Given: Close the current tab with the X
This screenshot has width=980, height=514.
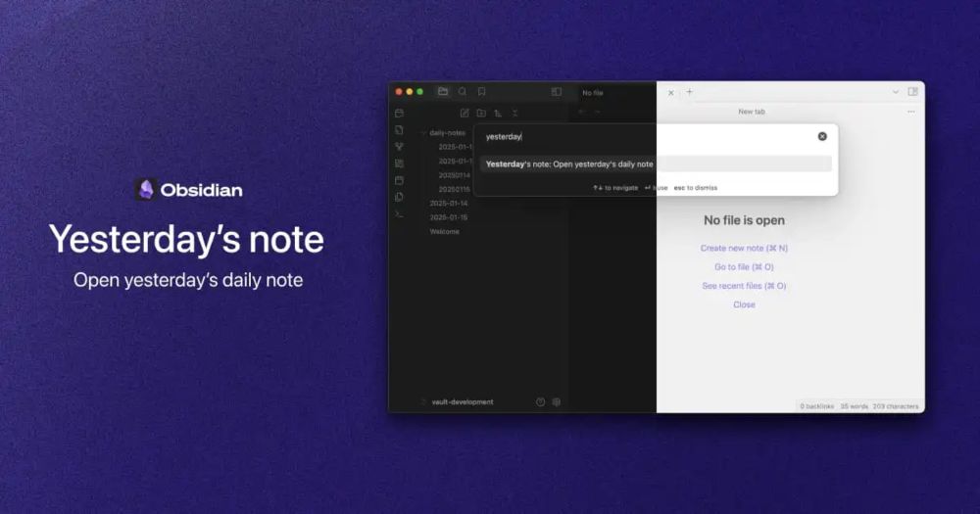Looking at the screenshot, I should 670,92.
